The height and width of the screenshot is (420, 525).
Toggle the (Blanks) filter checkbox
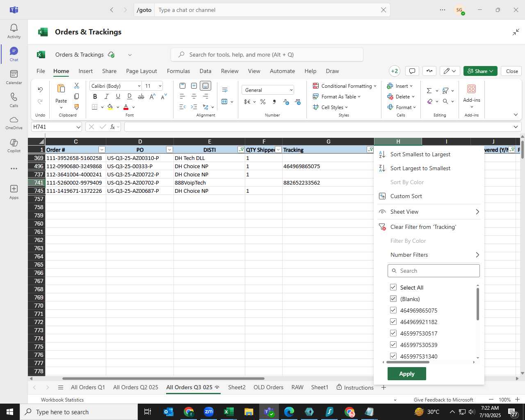(393, 299)
